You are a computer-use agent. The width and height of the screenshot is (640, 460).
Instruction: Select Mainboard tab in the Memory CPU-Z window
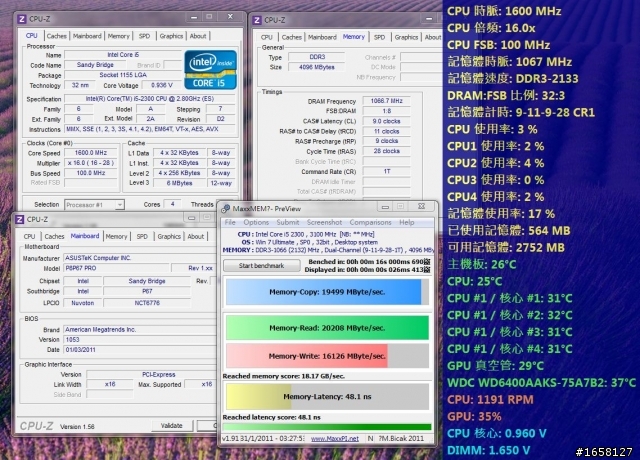[322, 37]
